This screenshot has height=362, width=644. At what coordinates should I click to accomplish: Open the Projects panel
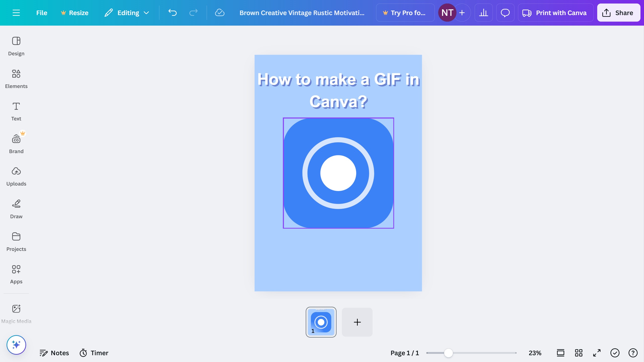coord(16,241)
